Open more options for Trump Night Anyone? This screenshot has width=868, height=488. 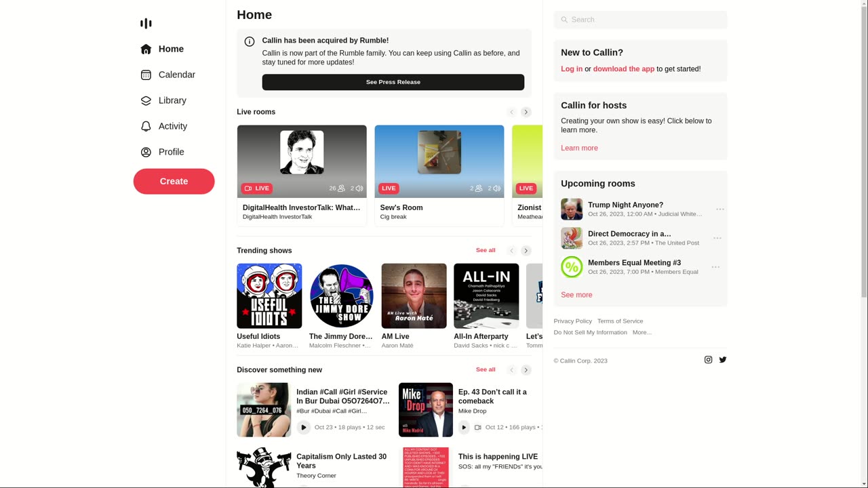click(x=720, y=209)
